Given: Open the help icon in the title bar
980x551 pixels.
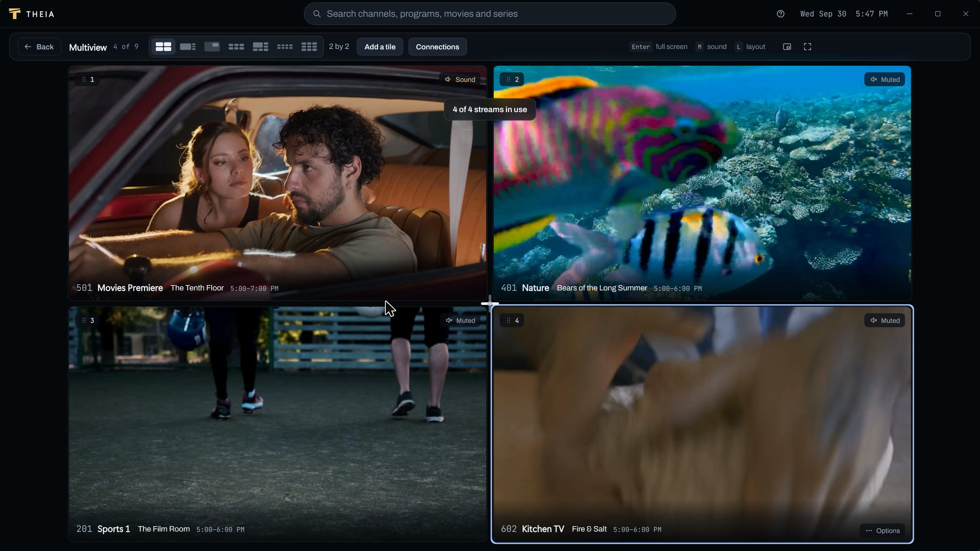Looking at the screenshot, I should 781,14.
